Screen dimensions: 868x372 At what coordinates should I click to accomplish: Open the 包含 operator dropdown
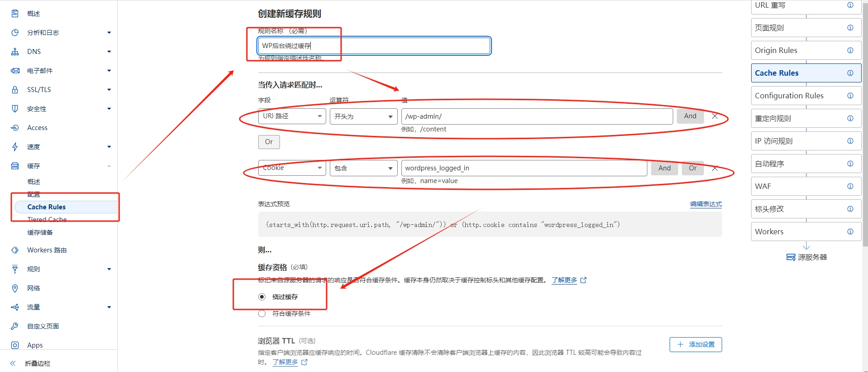point(364,168)
